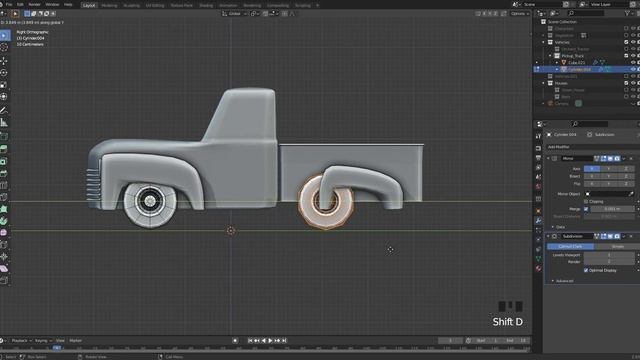Select the Extrude Region tool

point(4,149)
